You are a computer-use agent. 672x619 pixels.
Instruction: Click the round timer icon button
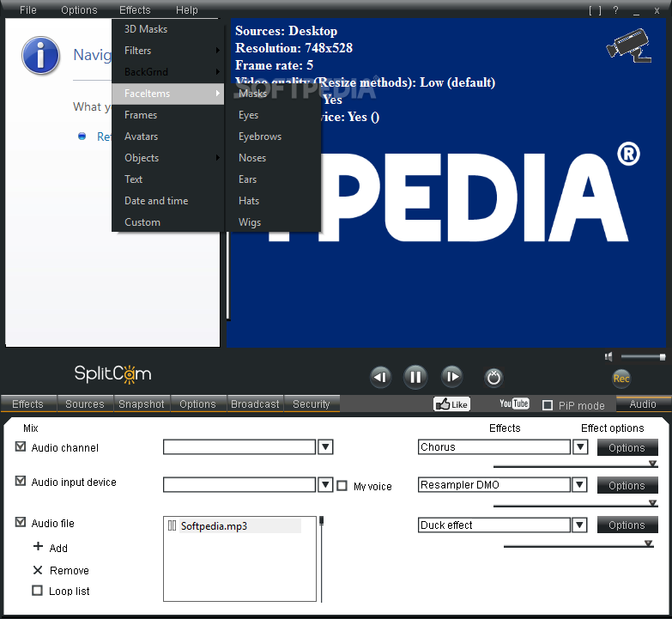(x=493, y=378)
